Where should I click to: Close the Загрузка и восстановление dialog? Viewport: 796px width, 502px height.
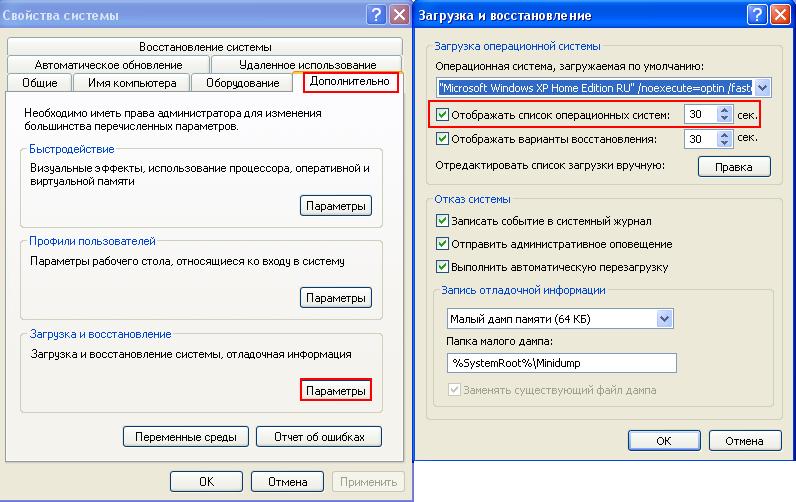780,15
